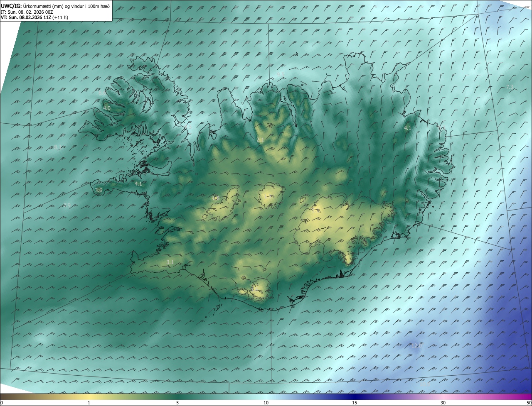Click the 3.6 value at Snæfellsnes tip
This screenshot has width=532, height=406.
pos(99,191)
